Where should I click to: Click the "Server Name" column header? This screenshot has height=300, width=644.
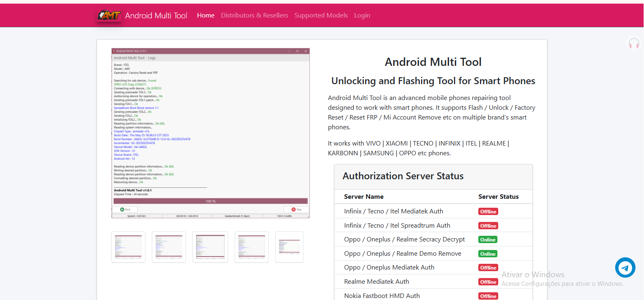tap(364, 197)
